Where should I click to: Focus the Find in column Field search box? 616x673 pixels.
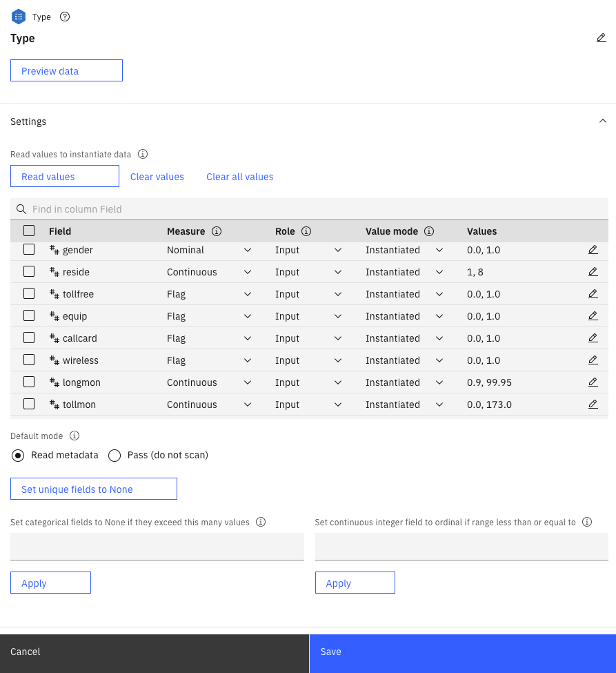point(309,209)
